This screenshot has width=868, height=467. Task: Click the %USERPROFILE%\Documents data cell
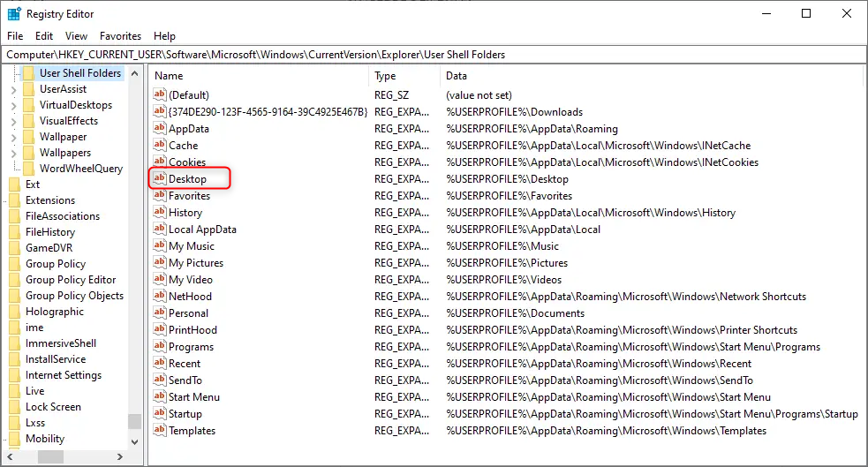(x=516, y=313)
